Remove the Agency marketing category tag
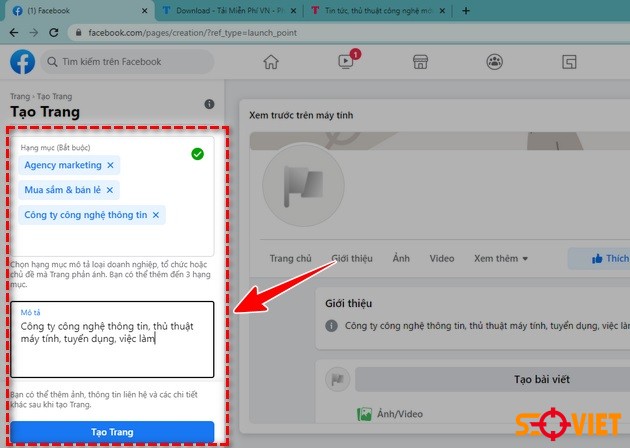Viewport: 630px width, 448px height. coord(110,165)
